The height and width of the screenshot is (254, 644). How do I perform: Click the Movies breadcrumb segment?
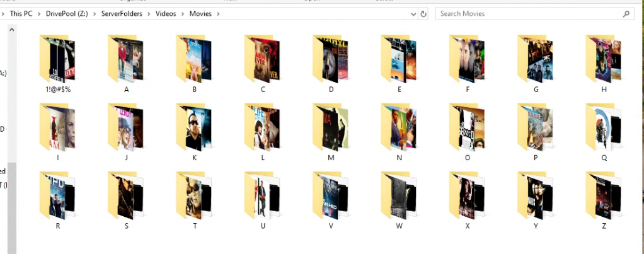(200, 14)
